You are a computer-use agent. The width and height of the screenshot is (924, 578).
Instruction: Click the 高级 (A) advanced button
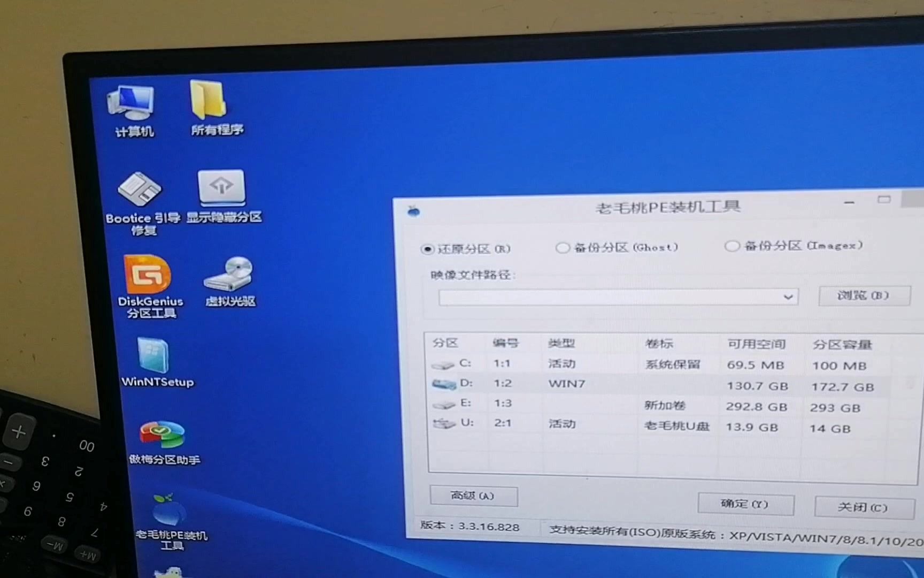click(x=473, y=496)
